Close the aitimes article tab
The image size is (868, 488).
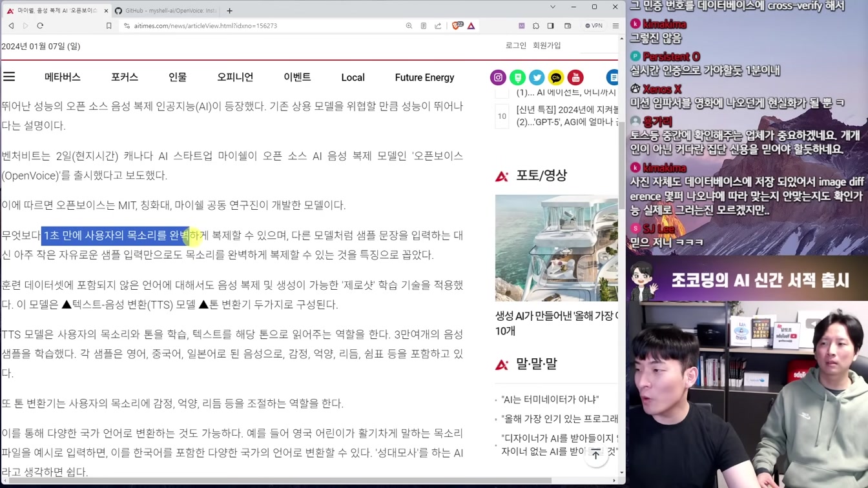[x=107, y=10]
